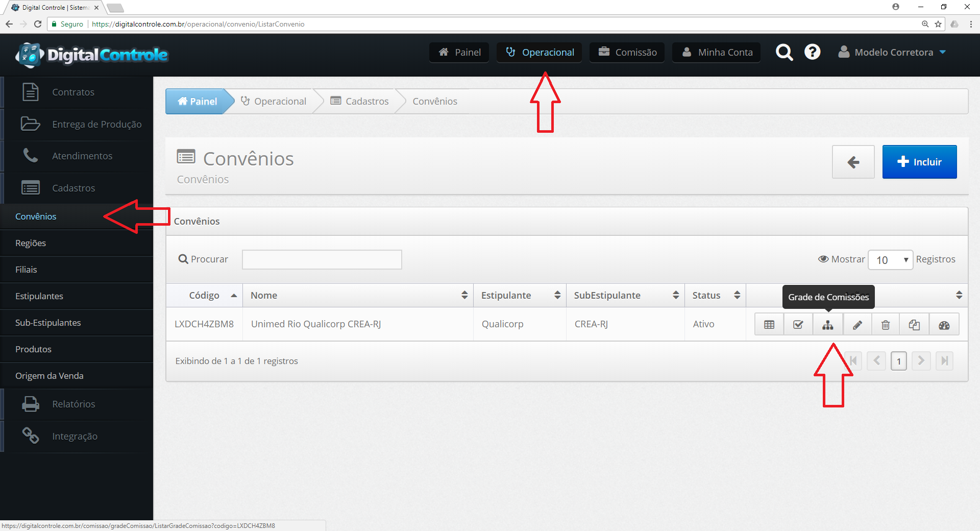Bookmark this page with the star icon
This screenshot has height=531, width=980.
(x=938, y=24)
